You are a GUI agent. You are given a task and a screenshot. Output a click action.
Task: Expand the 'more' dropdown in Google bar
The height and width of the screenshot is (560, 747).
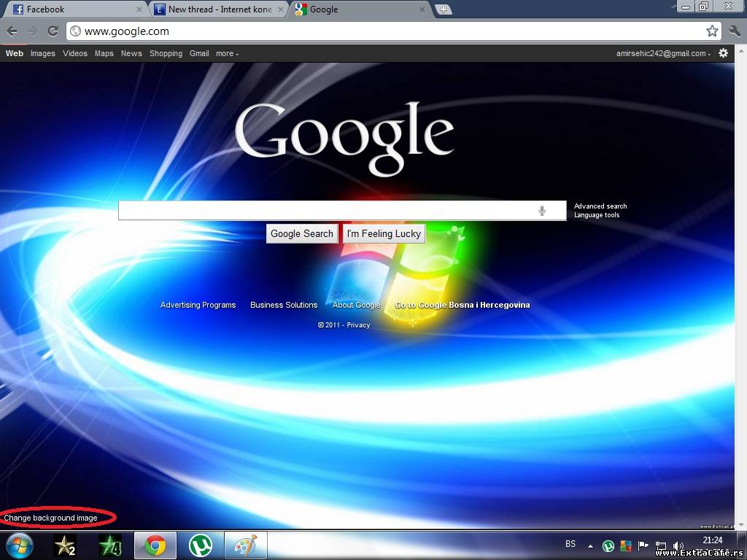pos(227,53)
